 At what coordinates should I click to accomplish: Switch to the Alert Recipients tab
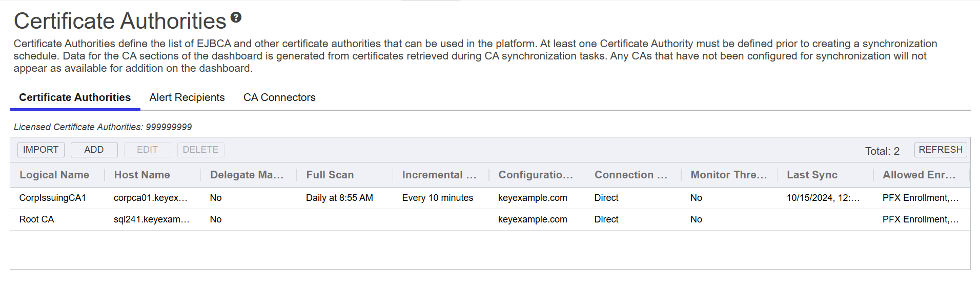187,97
